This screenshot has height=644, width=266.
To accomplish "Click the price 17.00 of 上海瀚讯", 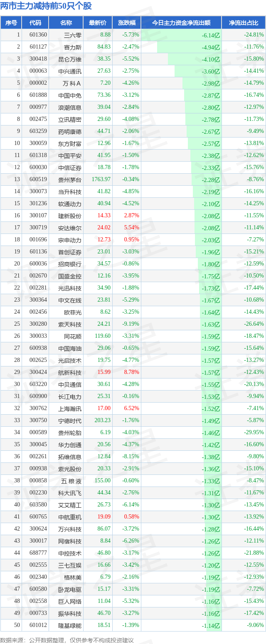I will 104,408.
